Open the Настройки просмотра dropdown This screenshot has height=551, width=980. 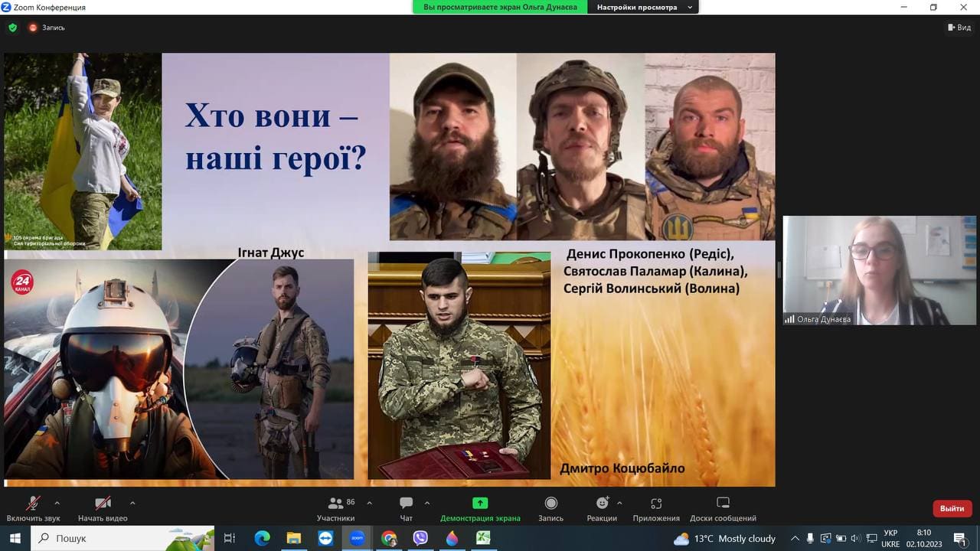(x=644, y=7)
